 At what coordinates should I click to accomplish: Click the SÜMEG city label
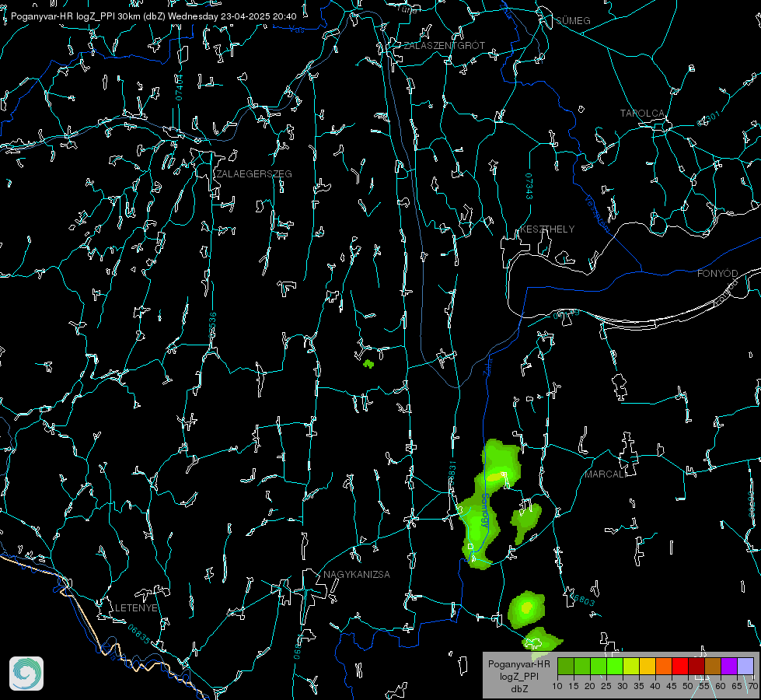tap(573, 21)
